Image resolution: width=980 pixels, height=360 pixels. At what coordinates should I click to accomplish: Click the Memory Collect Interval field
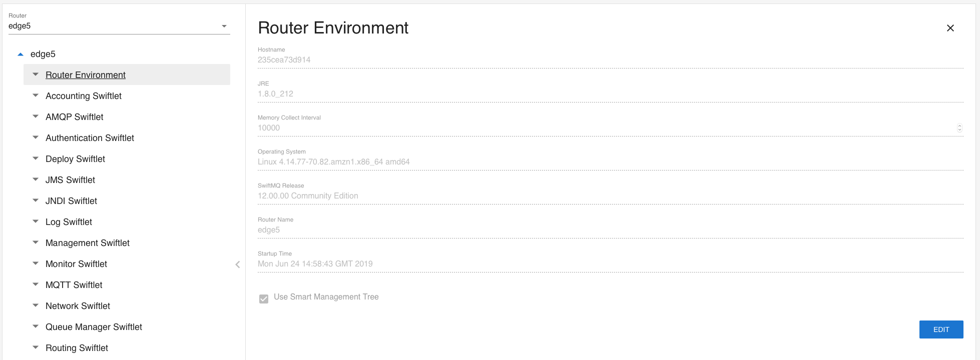601,128
